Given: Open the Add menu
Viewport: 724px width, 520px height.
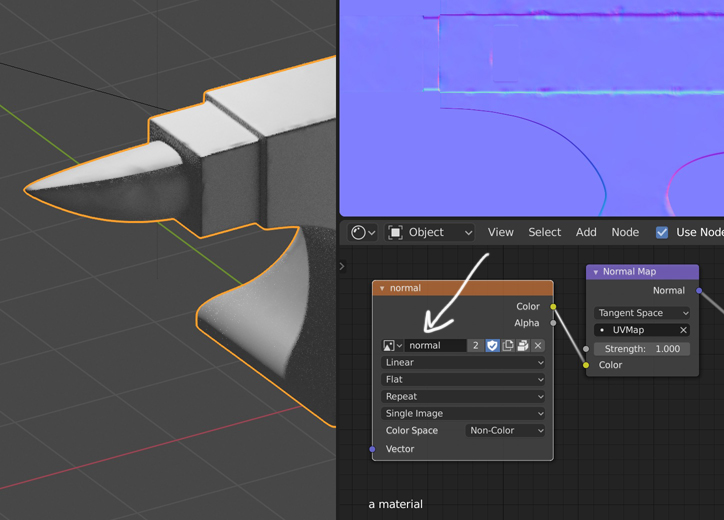Looking at the screenshot, I should tap(586, 232).
